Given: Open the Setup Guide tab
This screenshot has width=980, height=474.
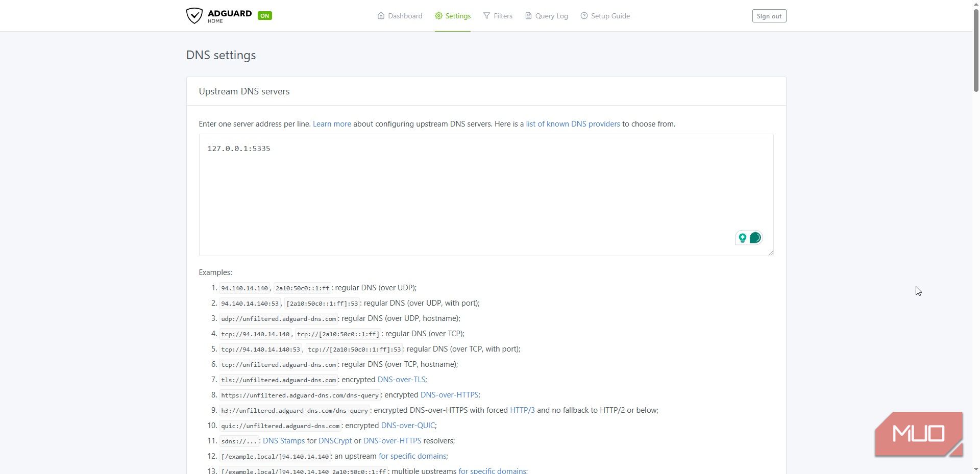Looking at the screenshot, I should (605, 16).
